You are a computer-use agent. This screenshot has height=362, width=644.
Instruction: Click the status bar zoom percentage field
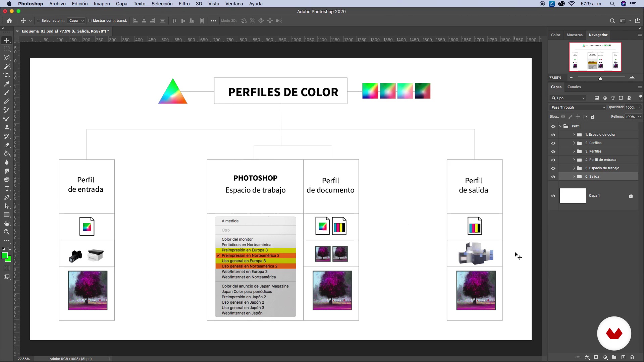[x=23, y=359]
